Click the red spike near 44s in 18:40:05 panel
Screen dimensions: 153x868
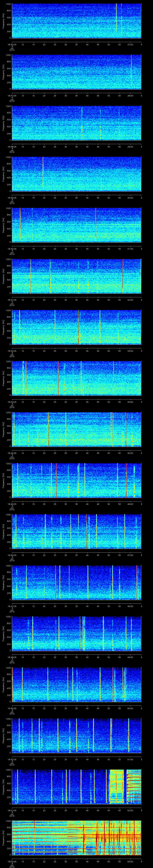pos(95,224)
